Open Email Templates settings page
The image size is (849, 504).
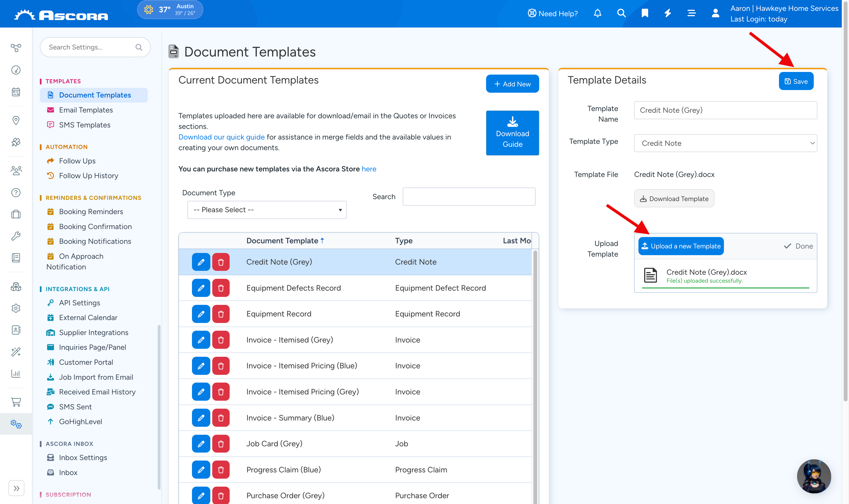point(86,110)
